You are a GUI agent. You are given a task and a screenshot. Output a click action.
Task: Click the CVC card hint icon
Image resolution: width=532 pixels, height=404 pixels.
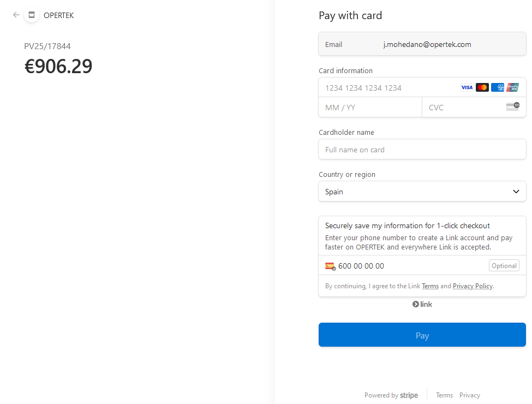[x=513, y=106]
